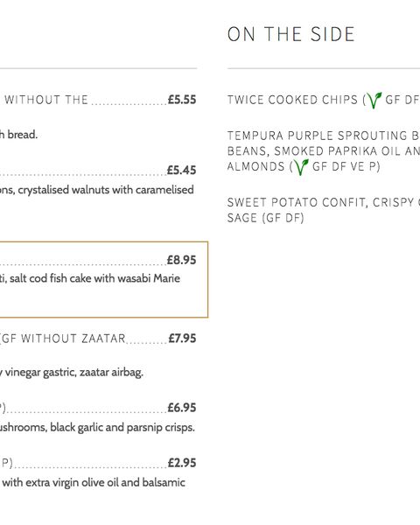Screen dimensions: 420x525
Task: Click the SAGE (GF DF) text line
Action: pos(266,218)
